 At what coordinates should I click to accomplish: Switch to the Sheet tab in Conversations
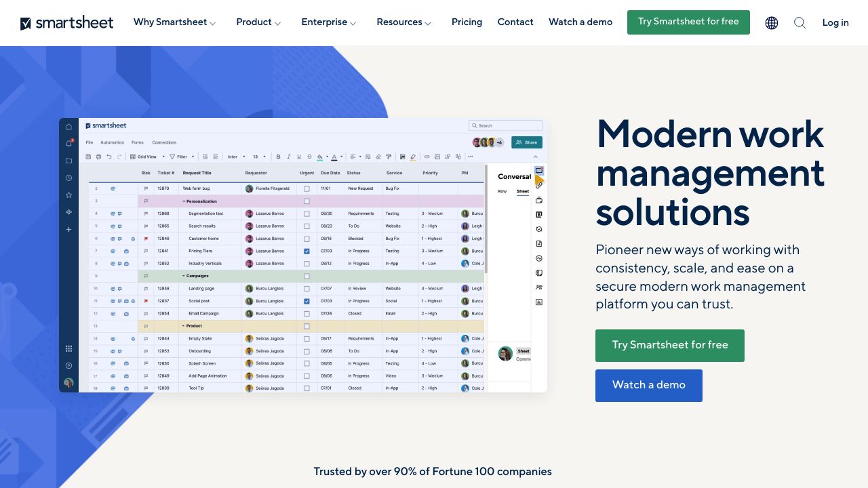point(522,191)
